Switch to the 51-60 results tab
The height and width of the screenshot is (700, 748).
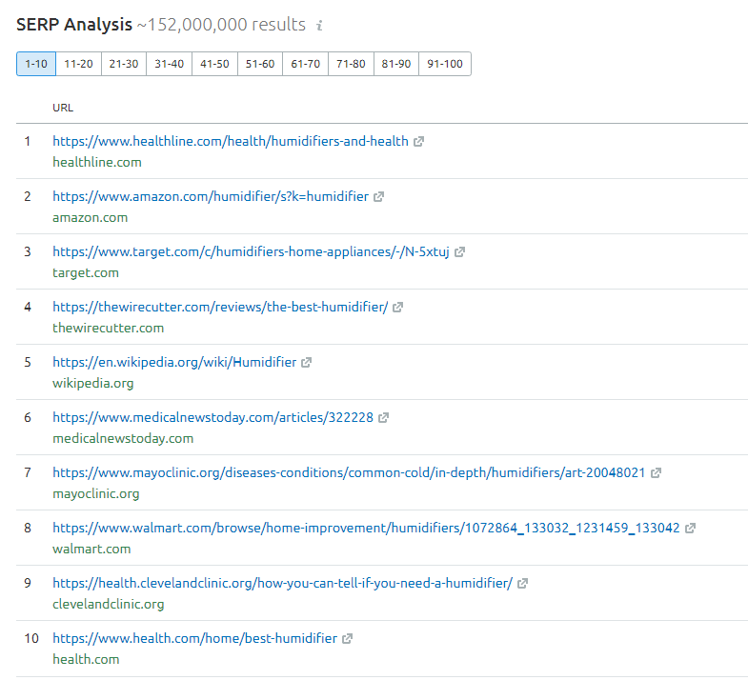[x=260, y=64]
